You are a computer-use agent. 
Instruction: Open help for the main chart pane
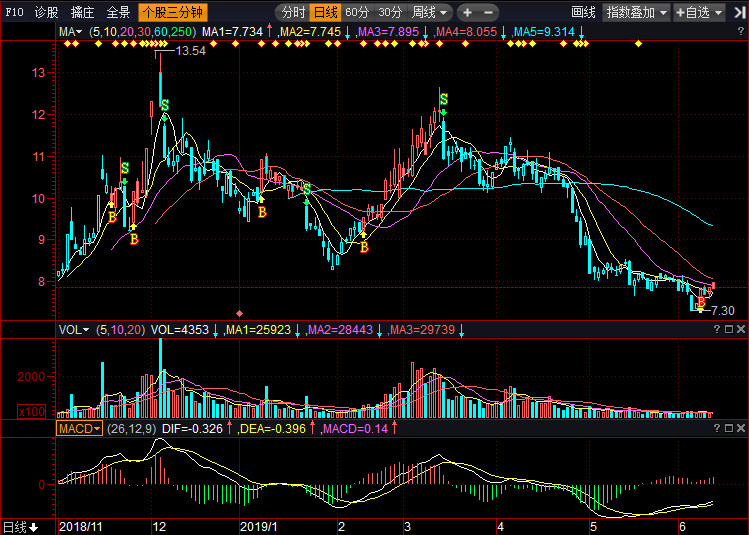(741, 32)
